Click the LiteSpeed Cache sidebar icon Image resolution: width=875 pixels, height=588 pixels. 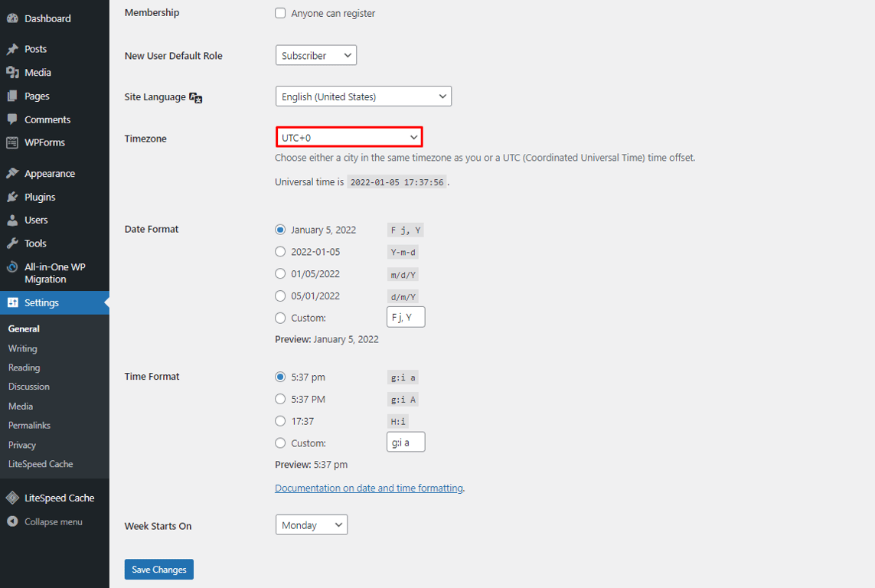14,497
